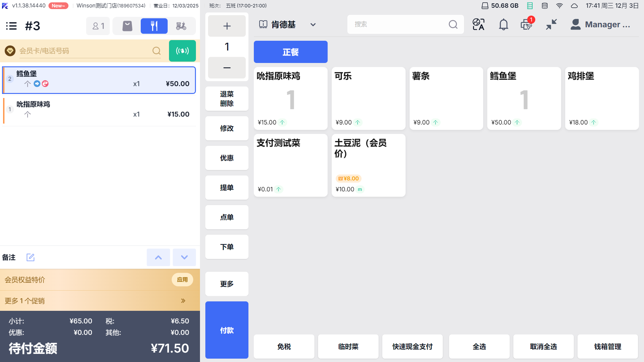
Task: Open the 更多 side menu
Action: pos(227,284)
